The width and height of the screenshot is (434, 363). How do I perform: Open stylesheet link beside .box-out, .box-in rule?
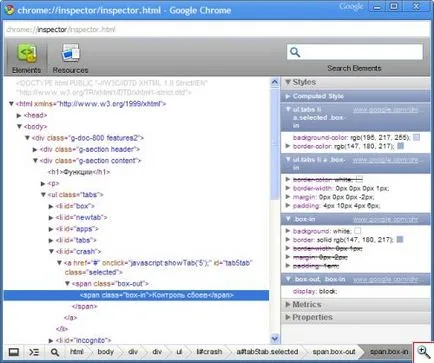click(x=385, y=279)
